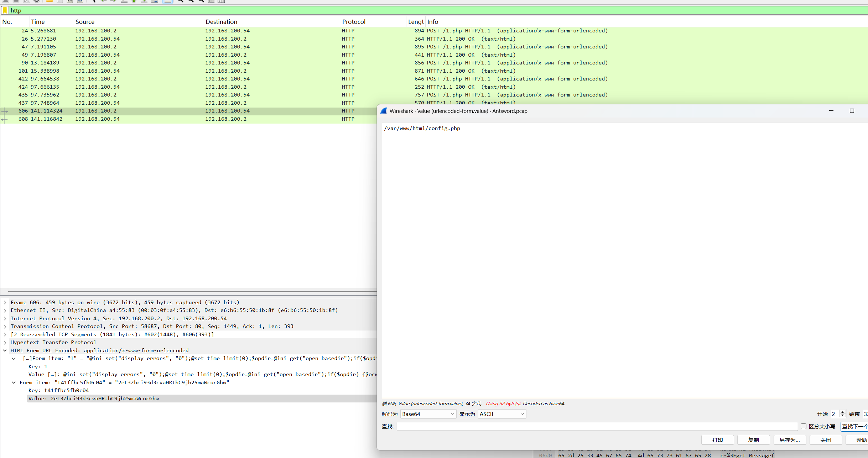
Task: Click the Wireshark fin icon in dialog title
Action: tap(384, 111)
